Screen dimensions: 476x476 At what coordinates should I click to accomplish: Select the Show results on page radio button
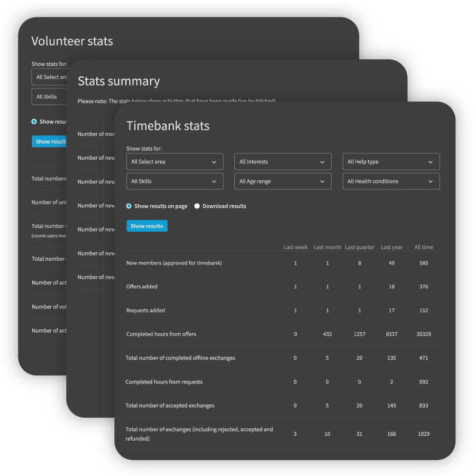coord(130,206)
